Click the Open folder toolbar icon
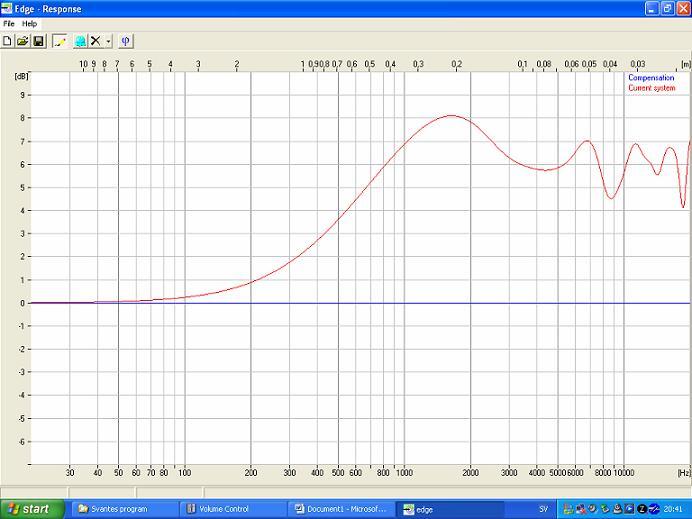 click(22, 41)
